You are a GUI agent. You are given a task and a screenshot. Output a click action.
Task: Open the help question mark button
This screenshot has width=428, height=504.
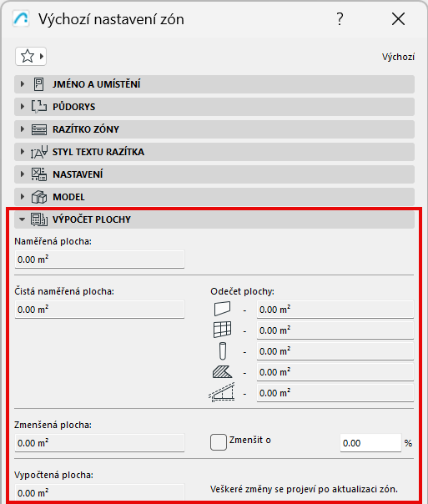(x=340, y=19)
